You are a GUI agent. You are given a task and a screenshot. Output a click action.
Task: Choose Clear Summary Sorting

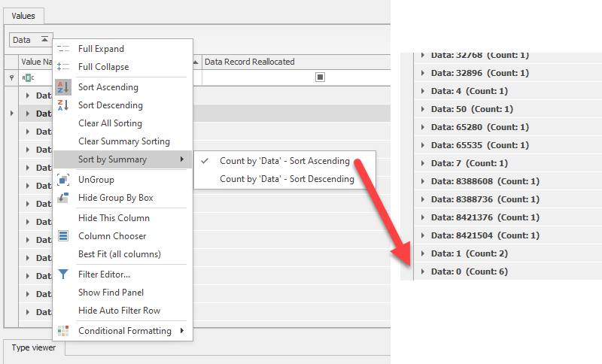123,141
